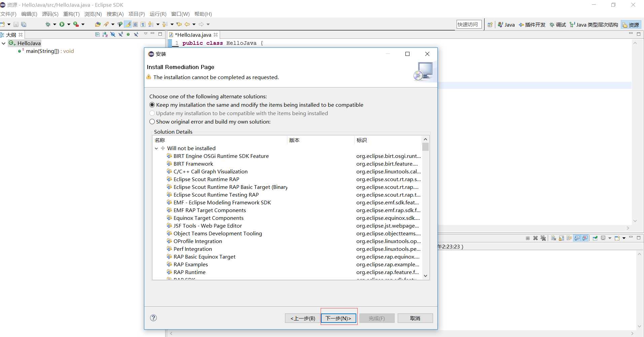This screenshot has width=644, height=337.
Task: Click the Remove Launch X icon in console
Action: (535, 238)
